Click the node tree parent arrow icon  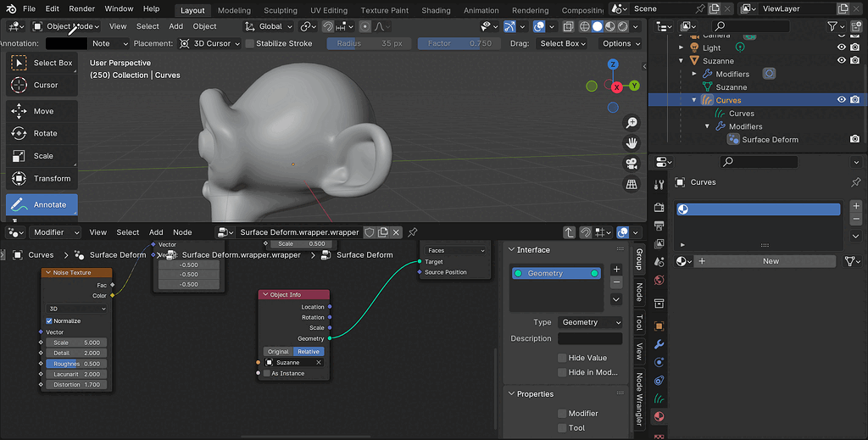click(x=569, y=232)
